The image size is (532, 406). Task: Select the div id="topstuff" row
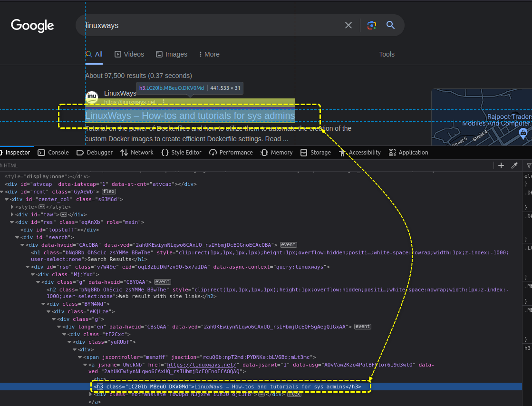60,230
